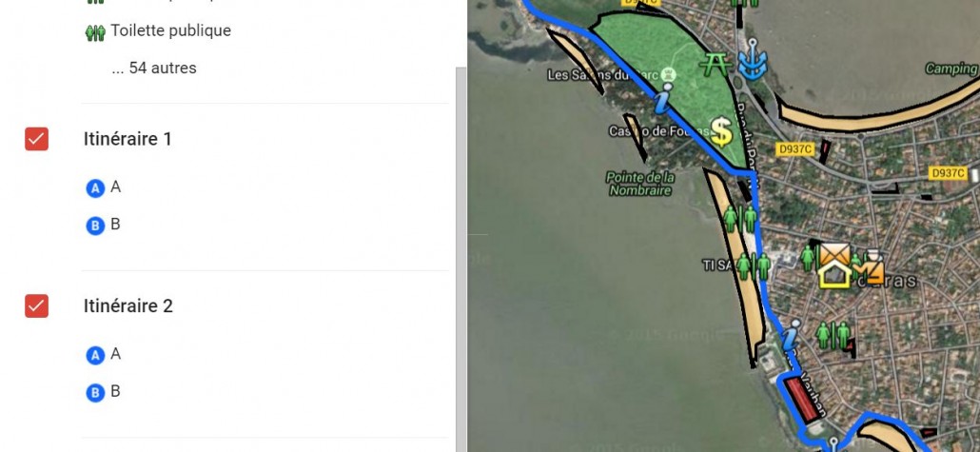980x452 pixels.
Task: Click the Itinéraire 2 layer title
Action: pyautogui.click(x=128, y=305)
